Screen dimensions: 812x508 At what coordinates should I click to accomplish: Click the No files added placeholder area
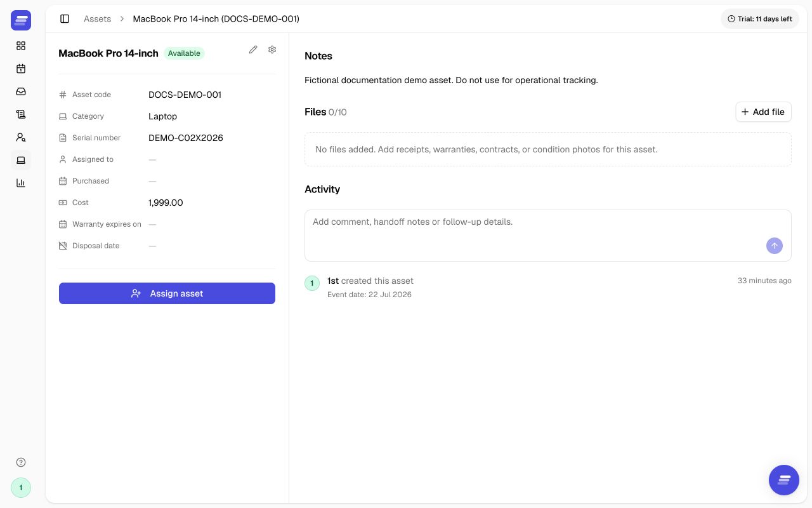click(x=548, y=149)
